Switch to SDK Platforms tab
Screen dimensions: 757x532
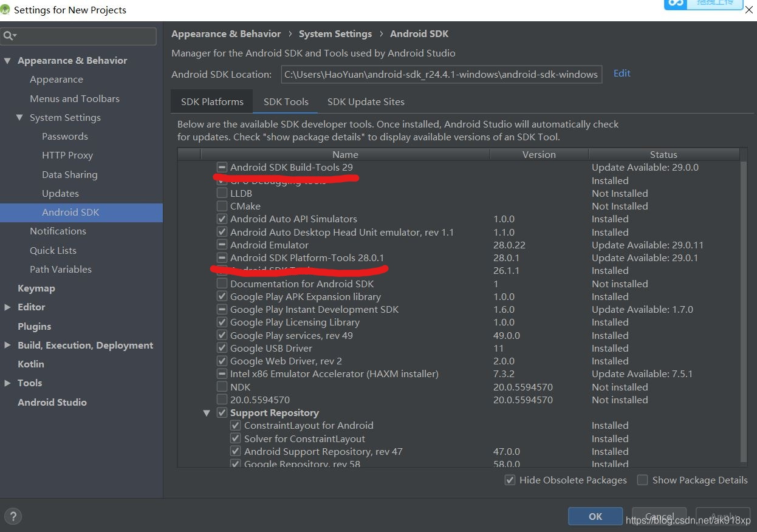point(212,102)
